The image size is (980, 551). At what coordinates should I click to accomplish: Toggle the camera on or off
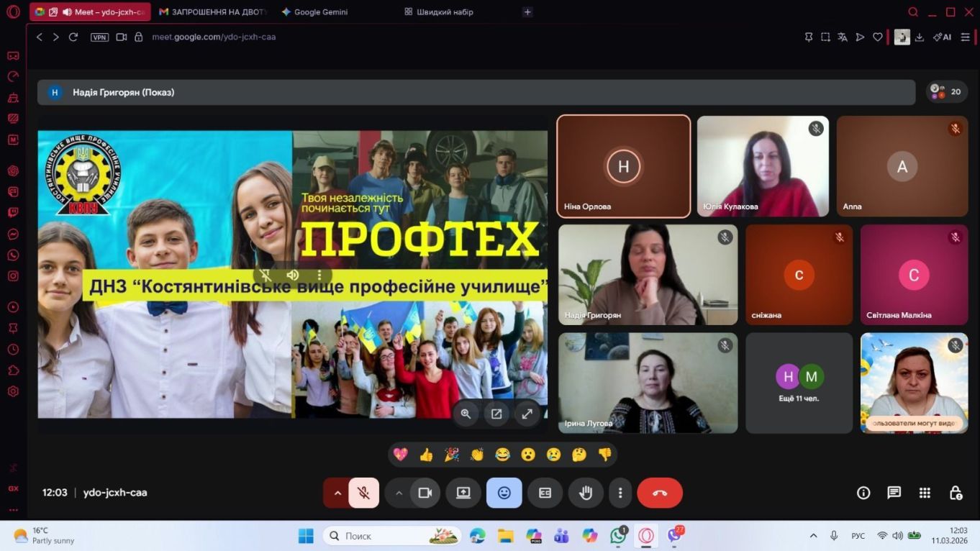[x=425, y=493]
